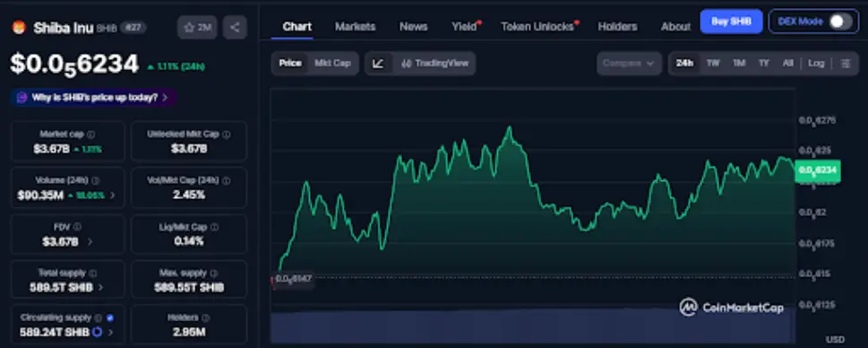868x348 pixels.
Task: Toggle Log scale
Action: (x=815, y=63)
